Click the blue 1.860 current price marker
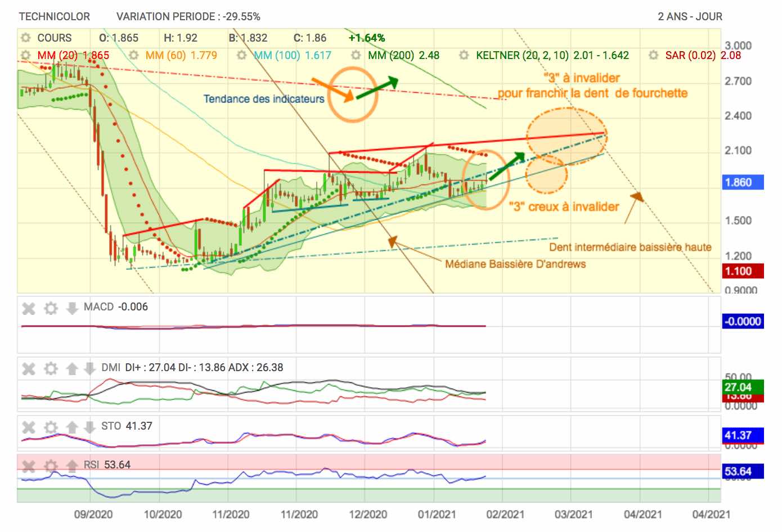This screenshot has height=532, width=782. click(x=743, y=183)
